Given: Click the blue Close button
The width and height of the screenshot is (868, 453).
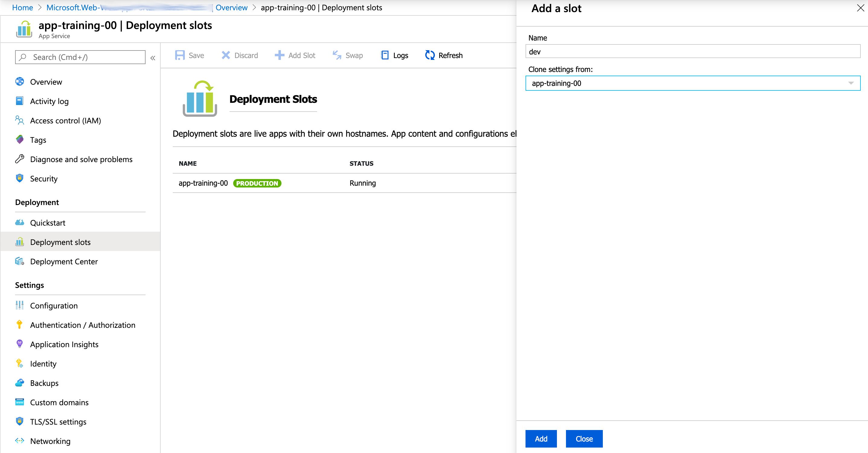Looking at the screenshot, I should pyautogui.click(x=583, y=439).
